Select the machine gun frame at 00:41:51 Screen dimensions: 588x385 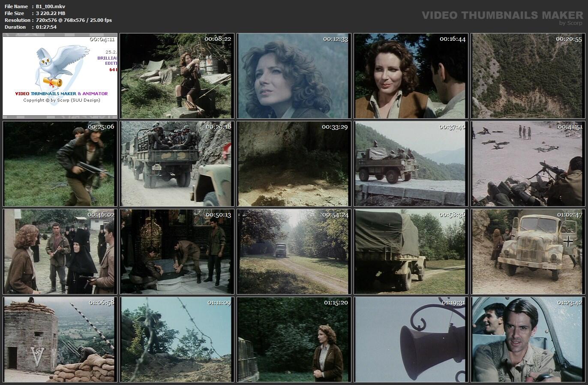[x=528, y=164]
